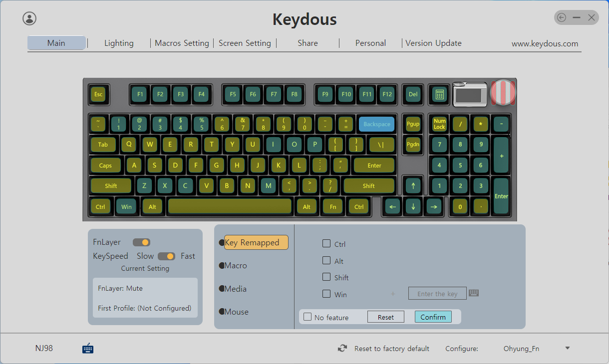Visit the www.keydous.com link
Image resolution: width=609 pixels, height=364 pixels.
[x=545, y=43]
